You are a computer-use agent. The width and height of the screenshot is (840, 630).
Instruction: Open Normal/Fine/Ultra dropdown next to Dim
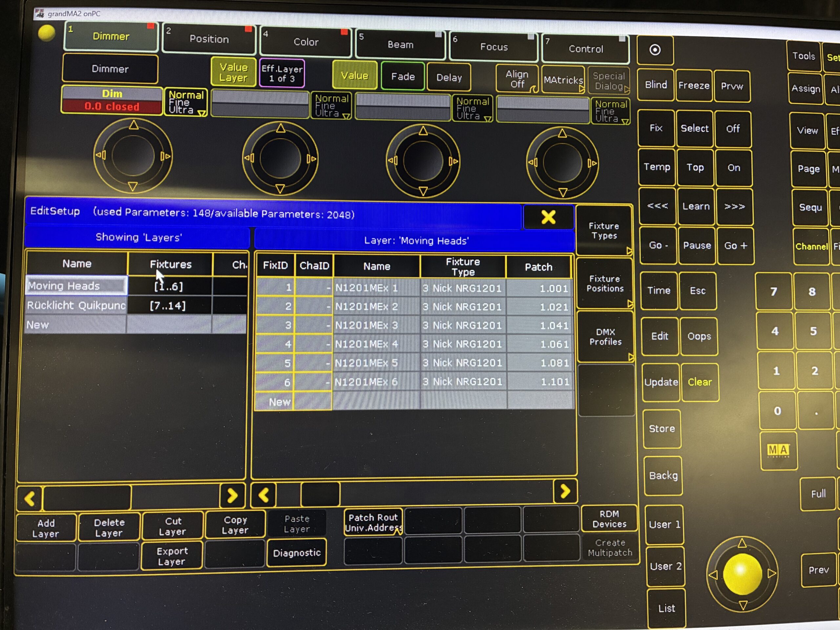click(186, 102)
